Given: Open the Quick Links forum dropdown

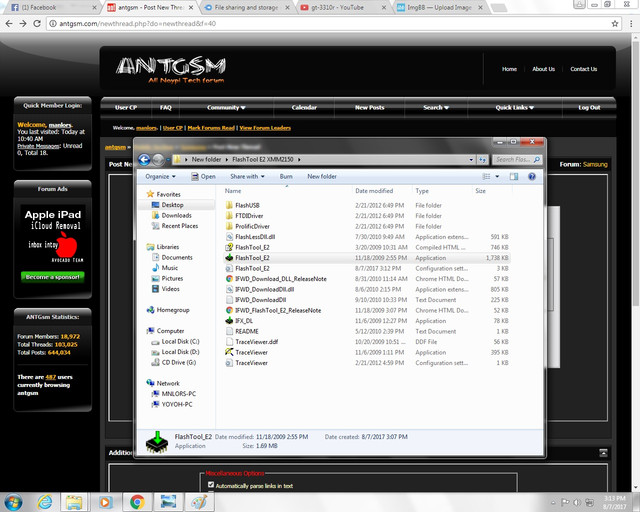Looking at the screenshot, I should [x=515, y=107].
